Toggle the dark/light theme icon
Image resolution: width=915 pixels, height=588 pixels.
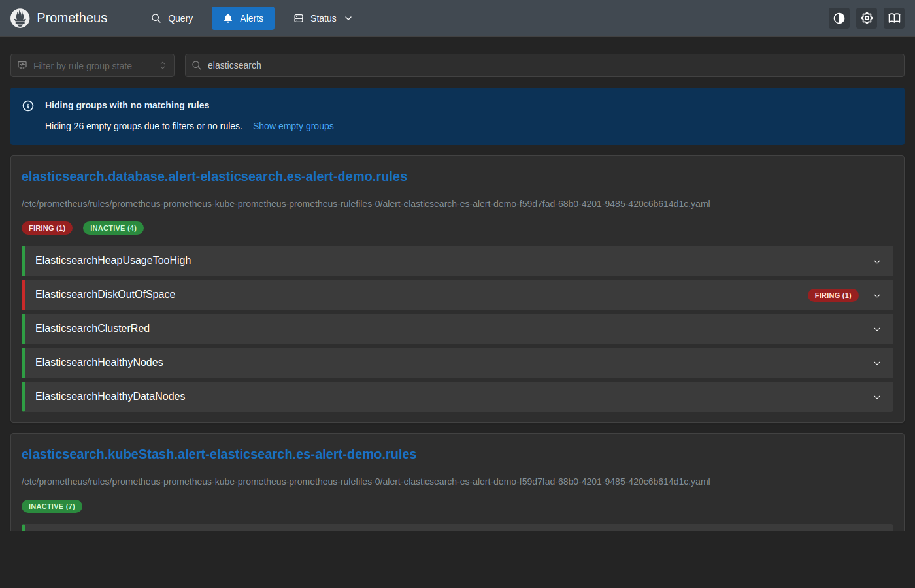click(839, 18)
